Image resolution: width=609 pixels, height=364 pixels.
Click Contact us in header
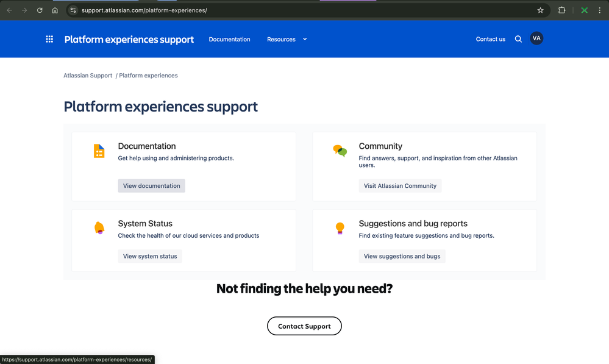[491, 39]
